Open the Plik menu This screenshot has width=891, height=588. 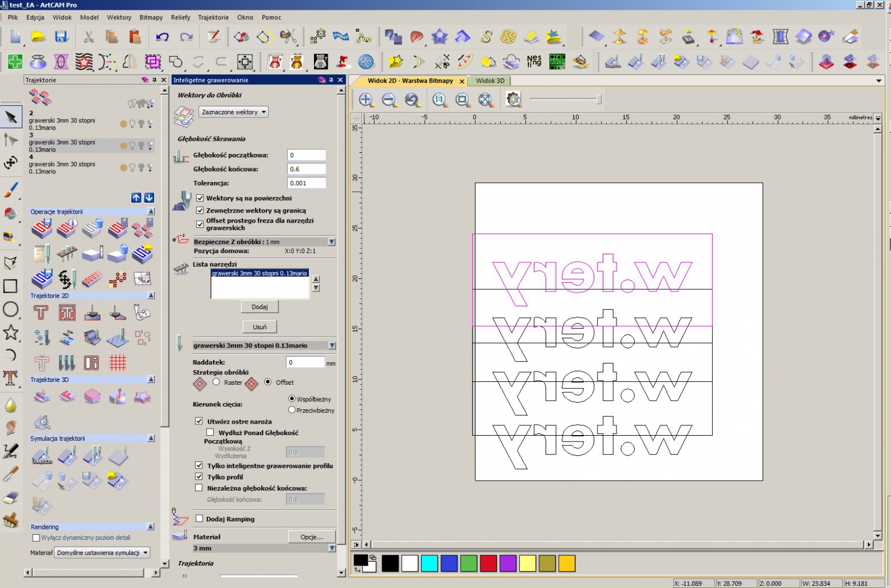(x=13, y=17)
